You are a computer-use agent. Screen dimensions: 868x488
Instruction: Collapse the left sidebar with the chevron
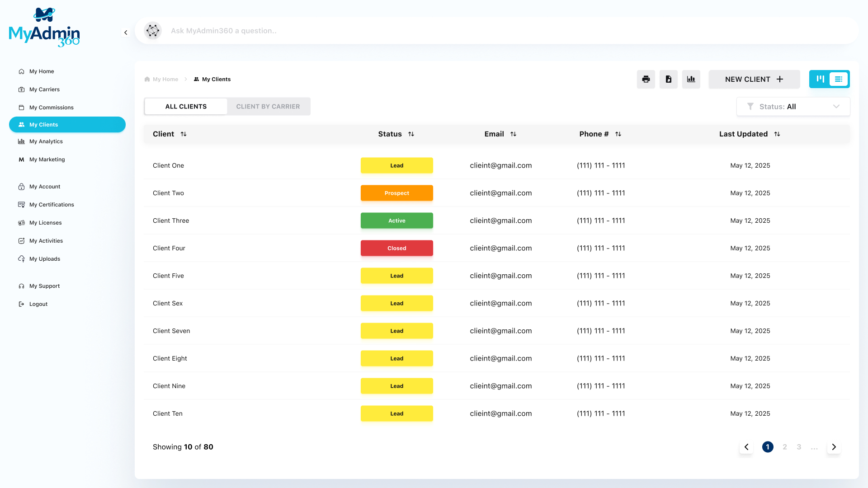(x=126, y=32)
